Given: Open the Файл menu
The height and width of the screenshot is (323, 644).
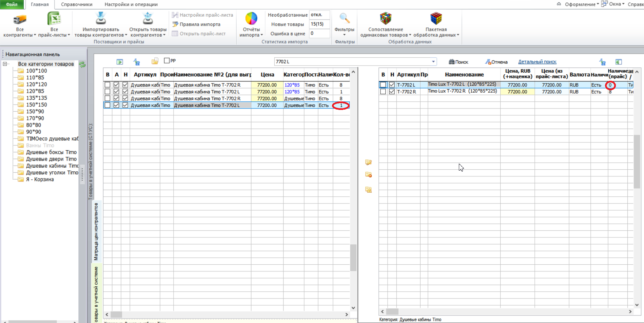Looking at the screenshot, I should 12,4.
